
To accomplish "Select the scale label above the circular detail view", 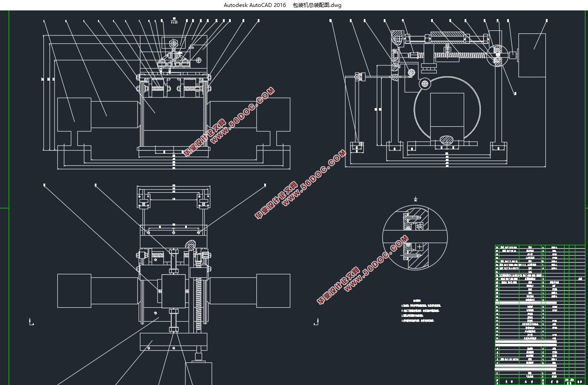I will (415, 199).
